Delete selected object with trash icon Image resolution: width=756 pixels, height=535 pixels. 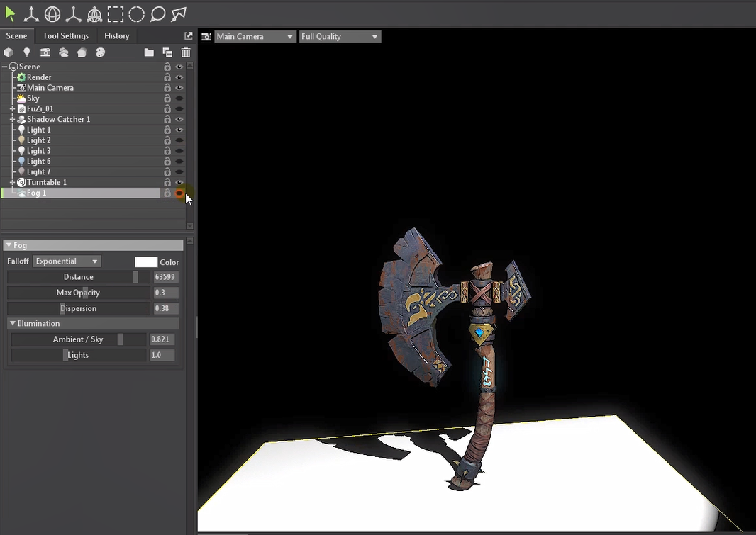pyautogui.click(x=186, y=52)
